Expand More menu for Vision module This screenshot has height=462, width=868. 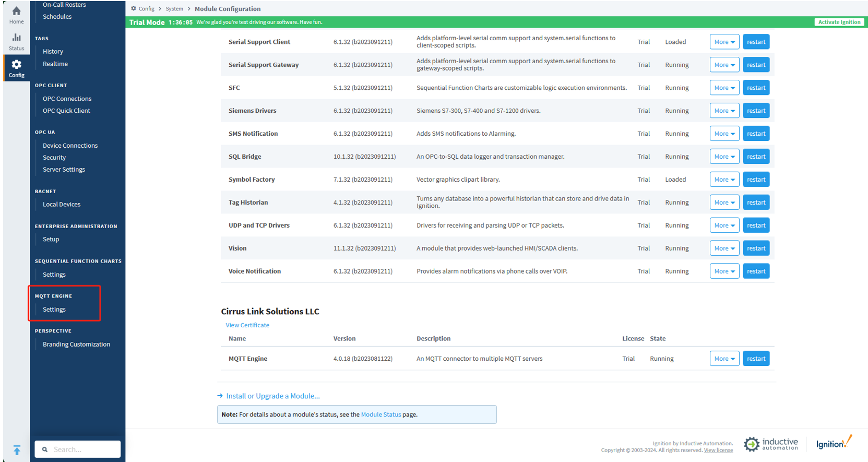[x=724, y=248]
